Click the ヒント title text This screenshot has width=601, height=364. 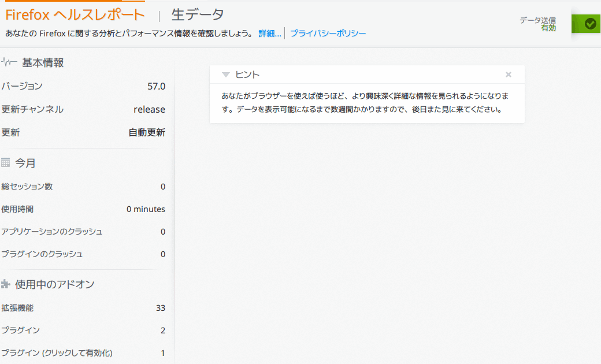247,75
